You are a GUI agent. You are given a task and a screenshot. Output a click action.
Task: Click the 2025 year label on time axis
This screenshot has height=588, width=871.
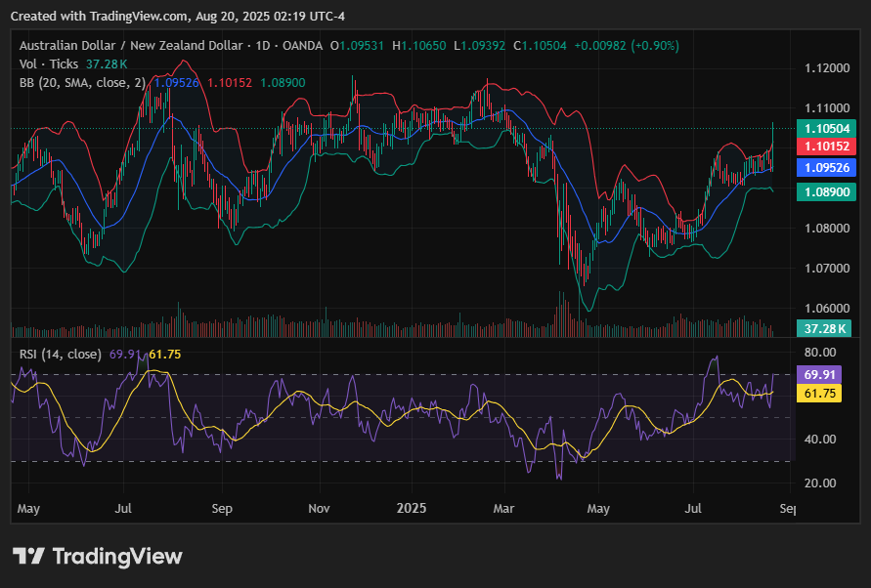pos(411,508)
